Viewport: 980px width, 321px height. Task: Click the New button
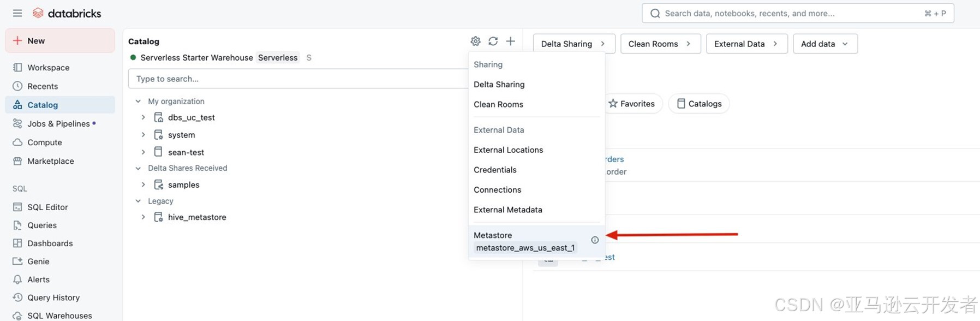(x=60, y=40)
